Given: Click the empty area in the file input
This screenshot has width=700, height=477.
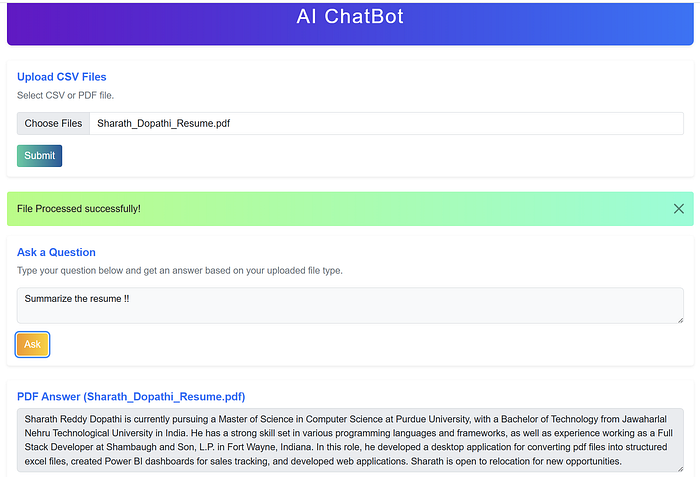Looking at the screenshot, I should coord(455,123).
